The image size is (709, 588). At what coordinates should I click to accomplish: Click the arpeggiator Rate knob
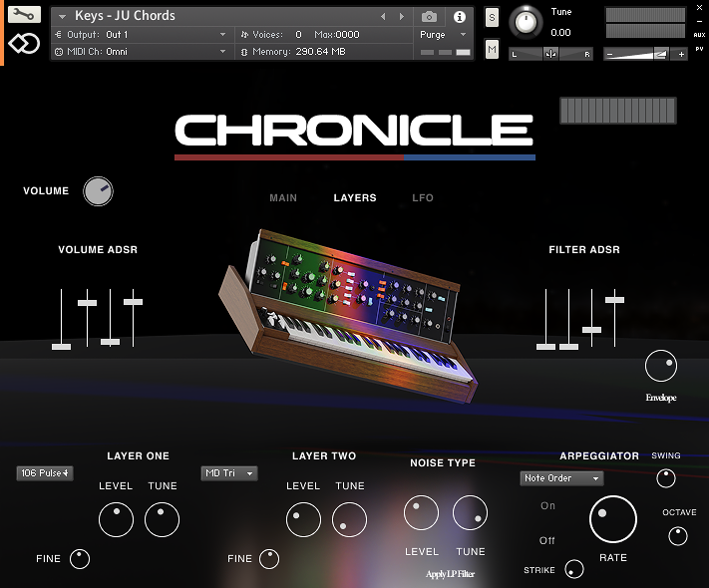pyautogui.click(x=612, y=519)
